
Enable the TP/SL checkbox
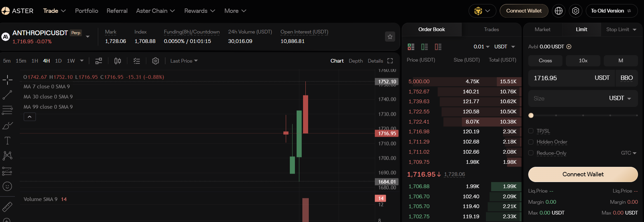point(531,131)
